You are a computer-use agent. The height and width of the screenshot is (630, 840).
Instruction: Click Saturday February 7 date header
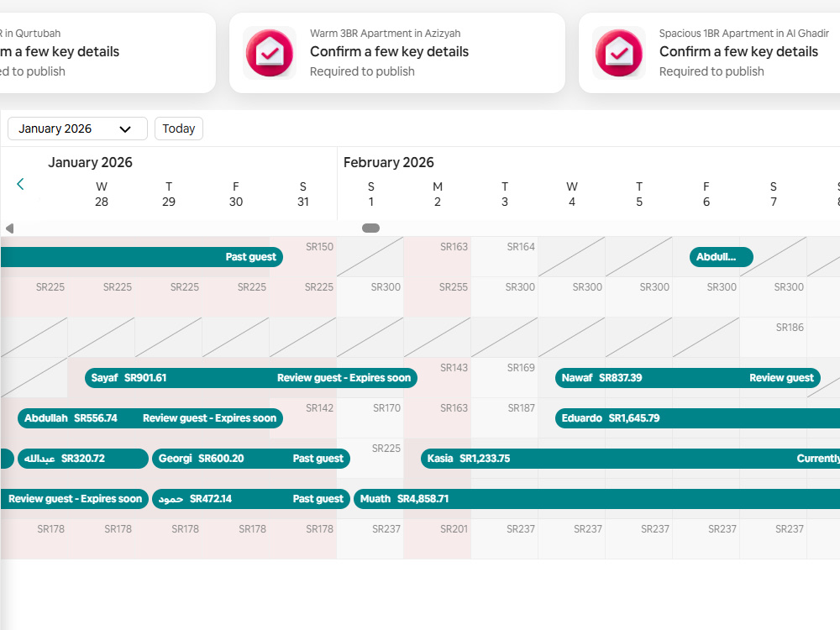coord(774,194)
